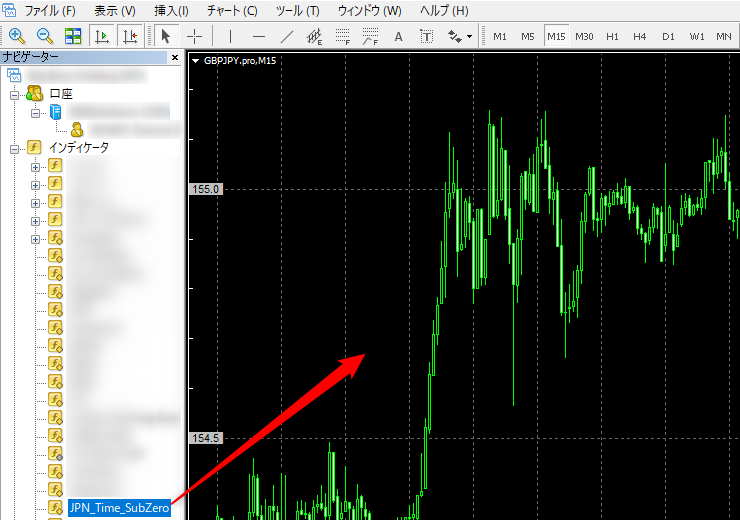Click the zoom in magnifier icon
This screenshot has height=520, width=740.
click(x=17, y=36)
